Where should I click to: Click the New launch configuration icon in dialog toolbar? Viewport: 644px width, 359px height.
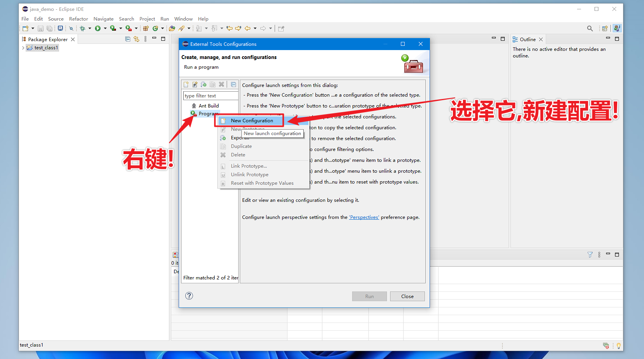[186, 84]
